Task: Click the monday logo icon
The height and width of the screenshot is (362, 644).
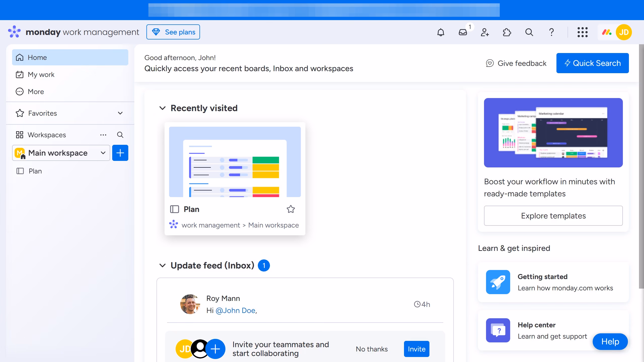Action: tap(14, 32)
